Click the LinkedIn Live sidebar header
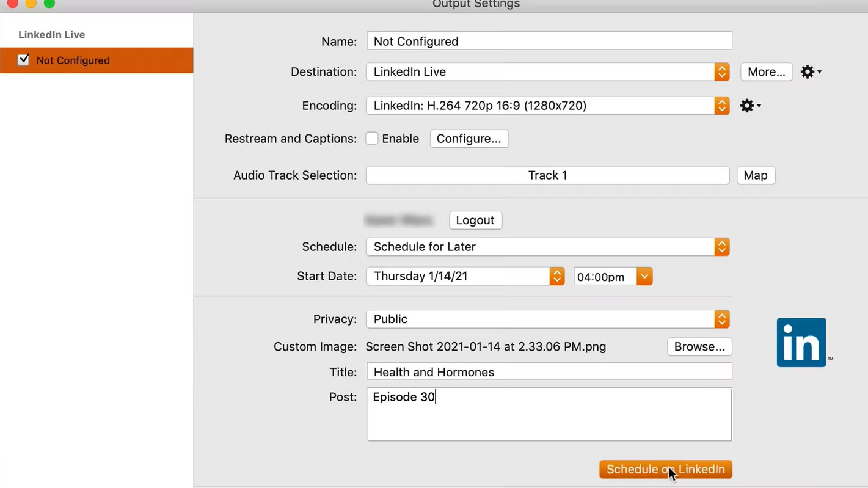Screen dimensions: 868x488 pyautogui.click(x=52, y=35)
